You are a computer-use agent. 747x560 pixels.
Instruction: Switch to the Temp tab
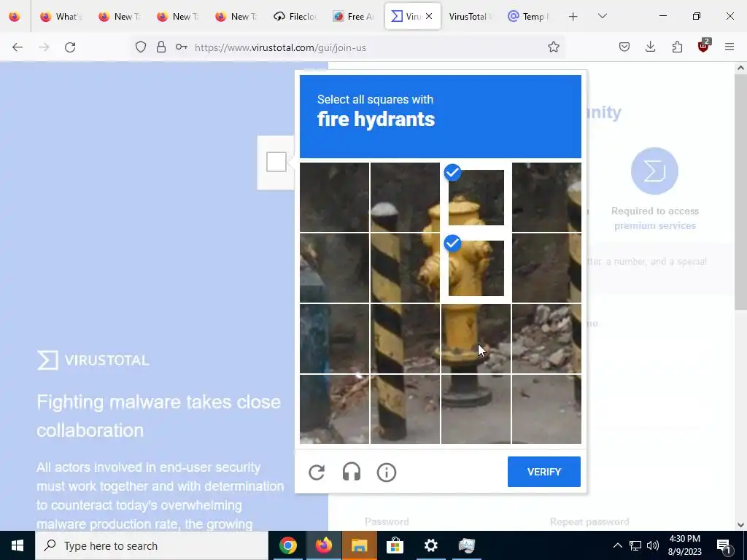[x=529, y=16]
